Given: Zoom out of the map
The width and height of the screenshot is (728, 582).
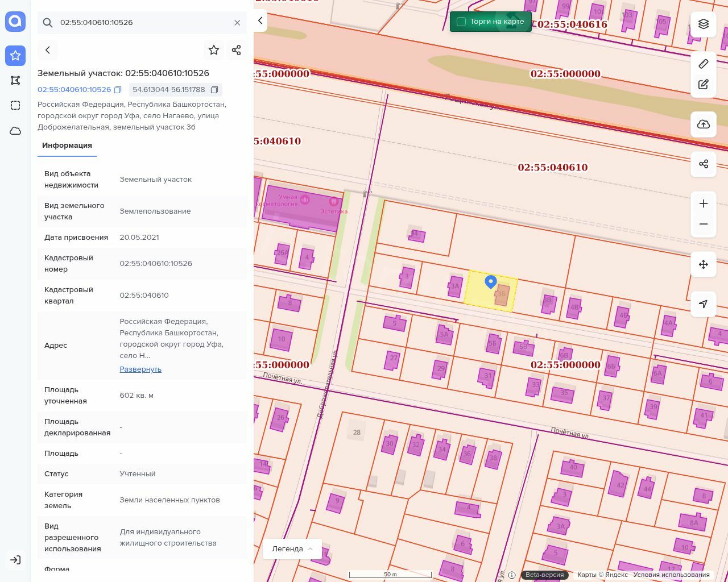Looking at the screenshot, I should pyautogui.click(x=704, y=224).
